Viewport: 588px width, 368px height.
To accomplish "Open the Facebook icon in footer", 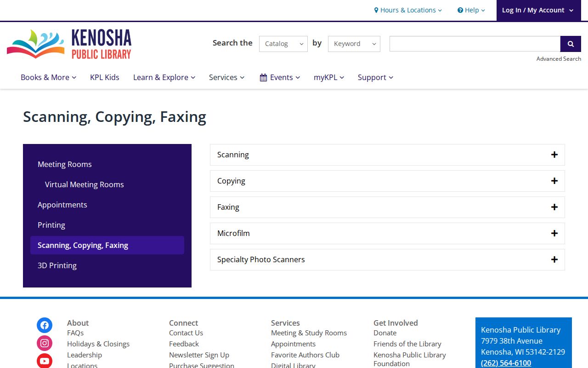I will pos(45,325).
